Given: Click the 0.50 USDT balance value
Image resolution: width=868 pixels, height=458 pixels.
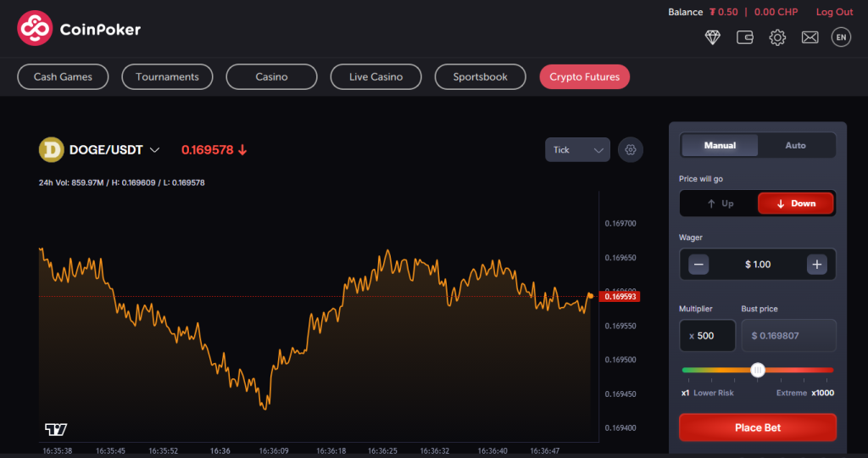Looking at the screenshot, I should point(724,12).
